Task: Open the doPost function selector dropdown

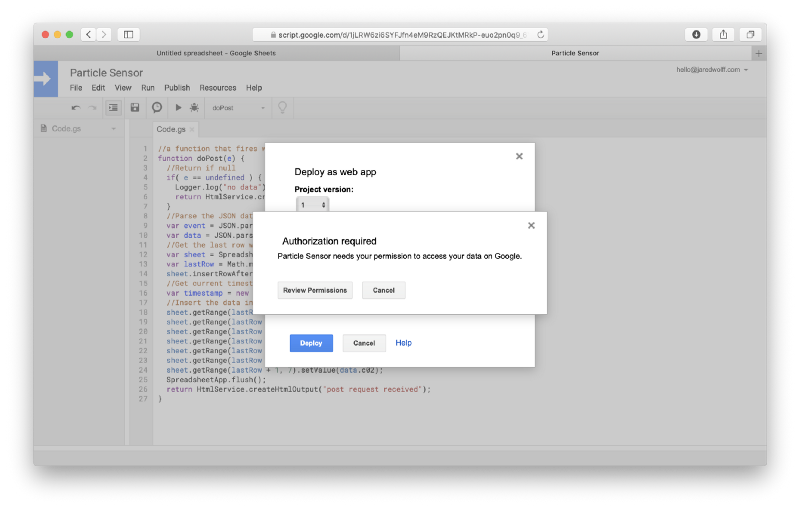Action: click(x=238, y=108)
